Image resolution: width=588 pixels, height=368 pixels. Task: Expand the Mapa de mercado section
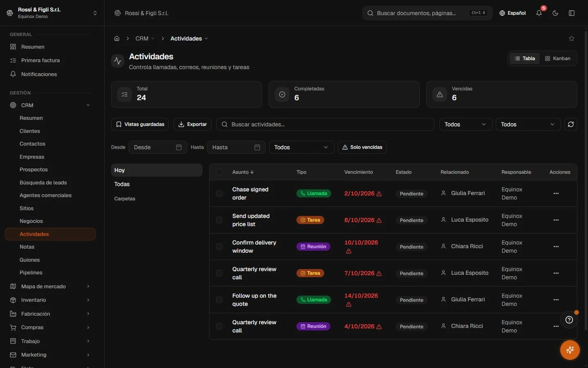88,287
